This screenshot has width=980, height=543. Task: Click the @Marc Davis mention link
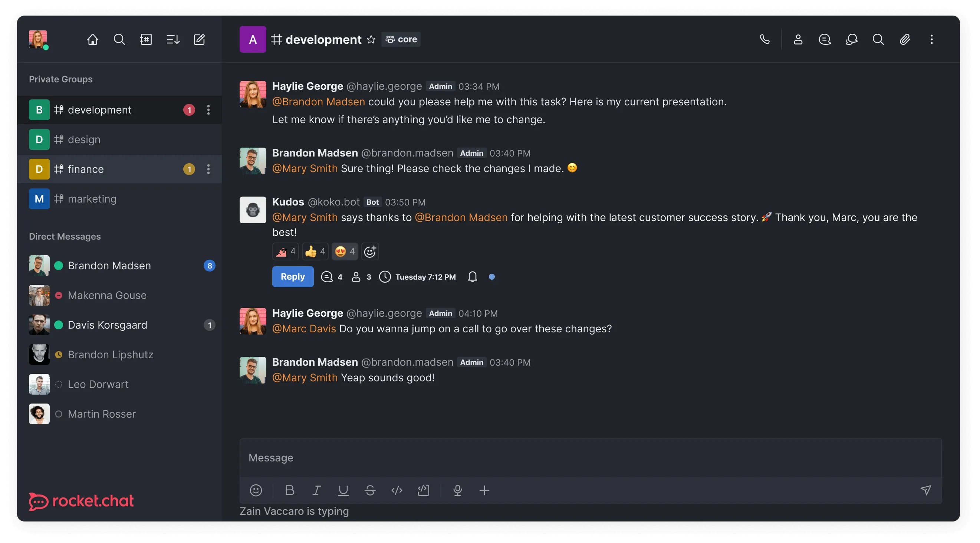[304, 329]
